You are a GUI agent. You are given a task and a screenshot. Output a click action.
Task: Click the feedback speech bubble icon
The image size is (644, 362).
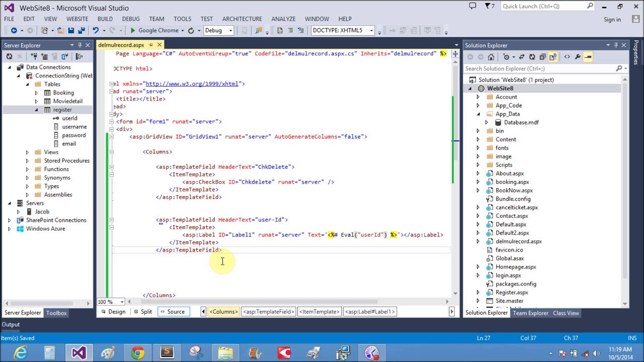click(472, 7)
